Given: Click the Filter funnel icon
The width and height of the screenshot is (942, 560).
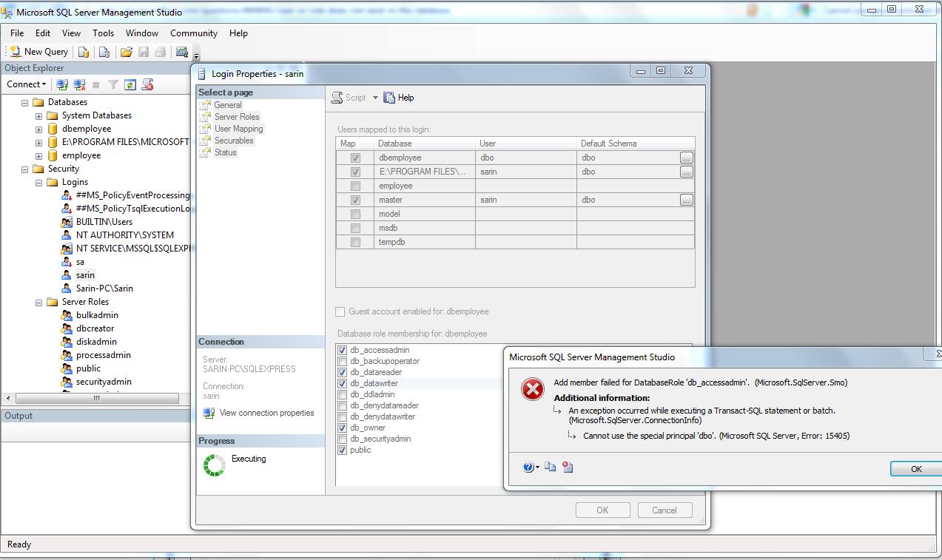Looking at the screenshot, I should pyautogui.click(x=113, y=84).
